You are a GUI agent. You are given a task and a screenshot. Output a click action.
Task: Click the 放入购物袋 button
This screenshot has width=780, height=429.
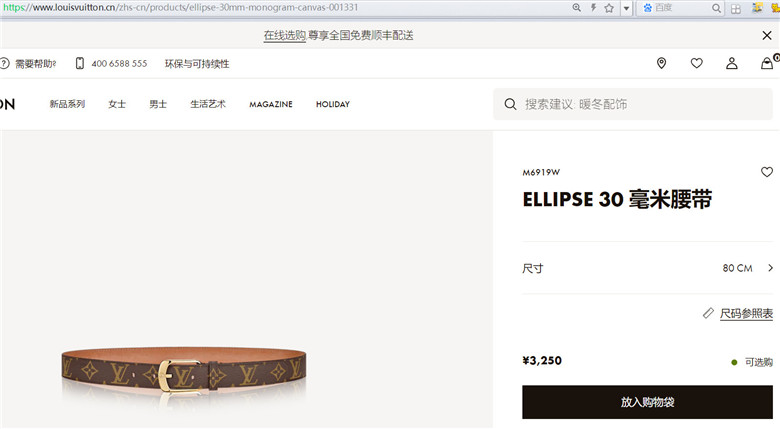click(647, 402)
